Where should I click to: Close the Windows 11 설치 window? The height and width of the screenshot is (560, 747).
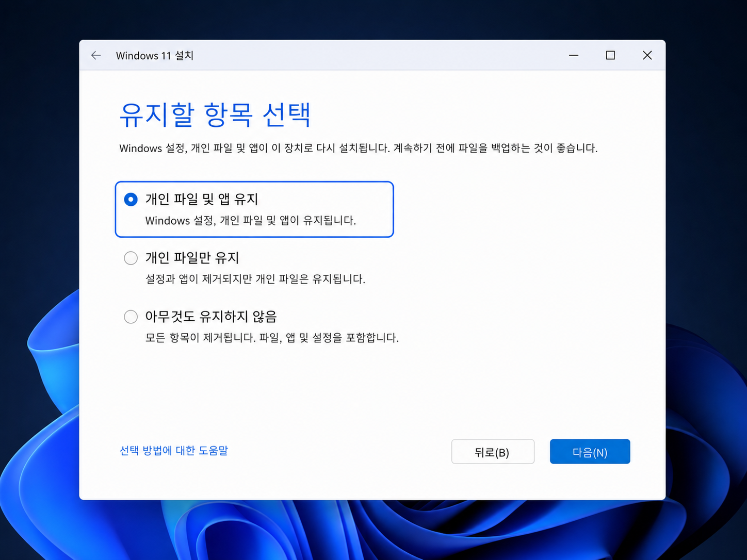tap(647, 55)
